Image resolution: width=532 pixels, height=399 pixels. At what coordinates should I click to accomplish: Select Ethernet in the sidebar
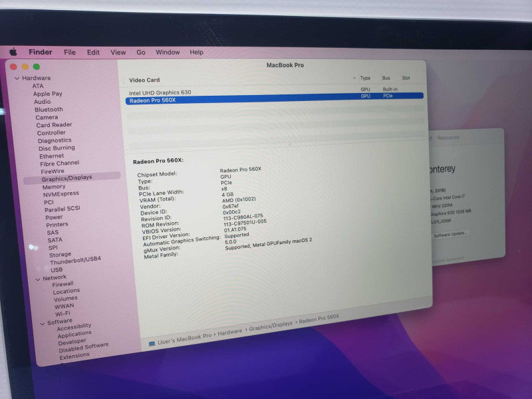coord(51,156)
